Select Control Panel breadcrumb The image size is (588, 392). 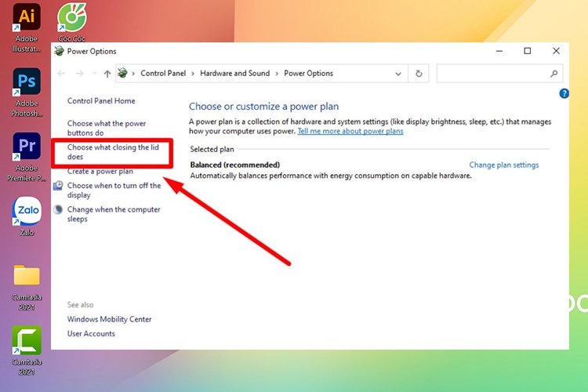point(163,73)
